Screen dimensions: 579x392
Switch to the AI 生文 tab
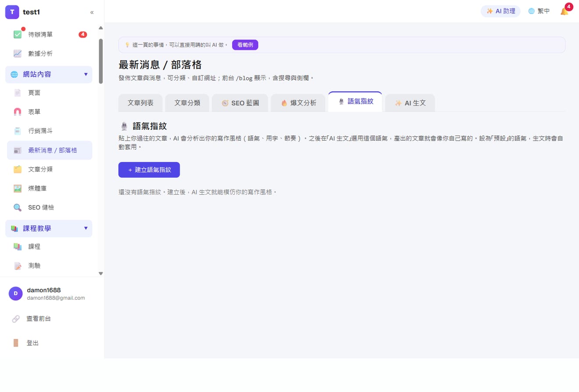coord(410,103)
